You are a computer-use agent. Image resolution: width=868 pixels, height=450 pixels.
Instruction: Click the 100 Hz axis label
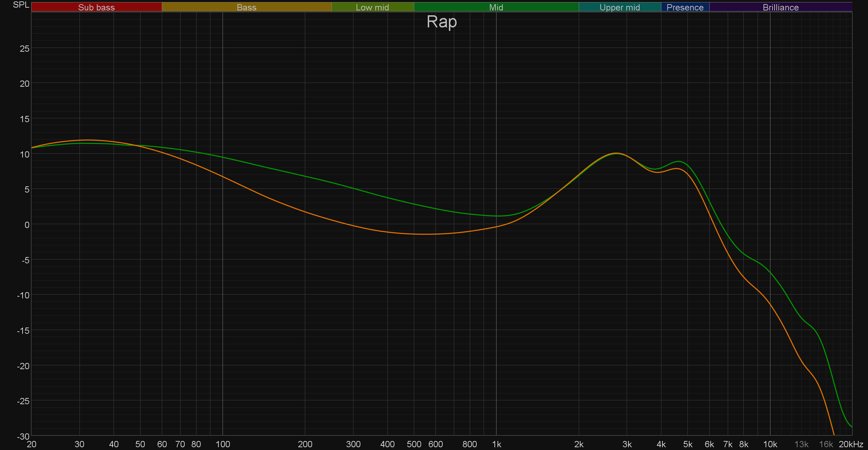[x=223, y=444]
